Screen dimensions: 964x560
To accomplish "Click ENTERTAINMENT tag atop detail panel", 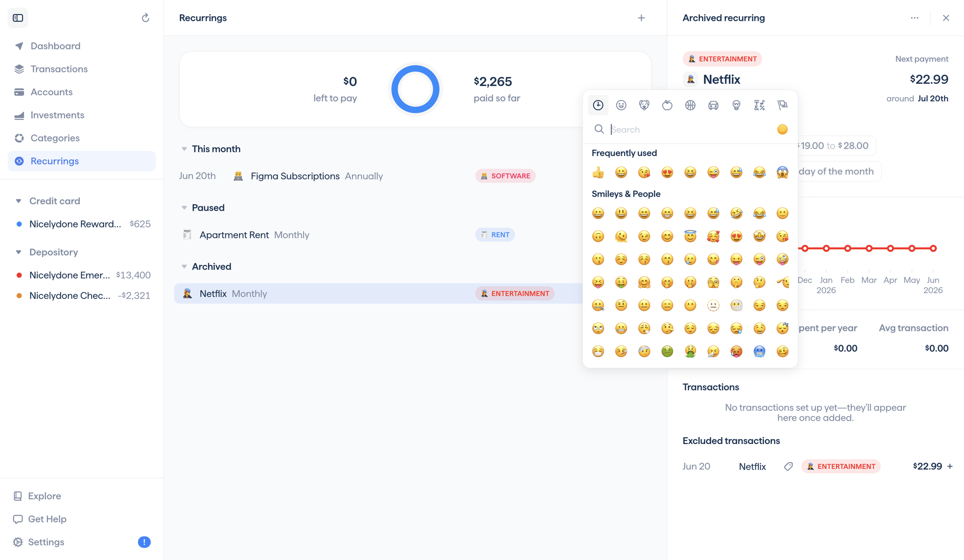I will pyautogui.click(x=722, y=59).
